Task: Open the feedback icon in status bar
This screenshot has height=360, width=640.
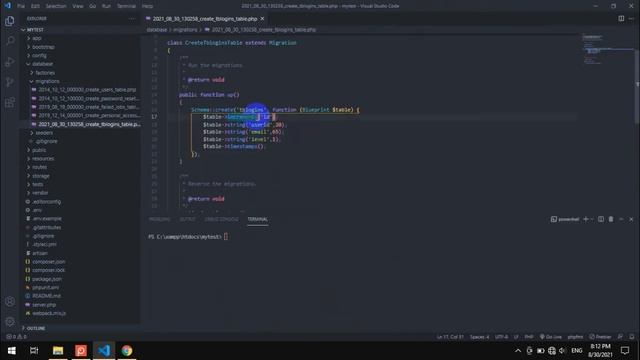Action: [620, 337]
